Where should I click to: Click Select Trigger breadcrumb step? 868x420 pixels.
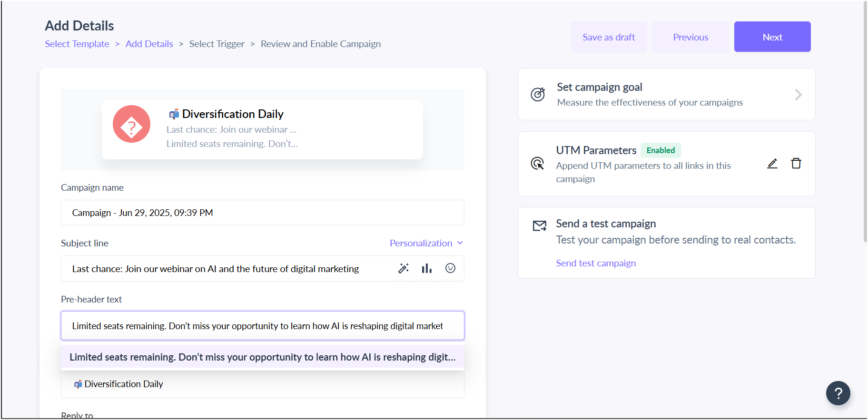pos(217,44)
